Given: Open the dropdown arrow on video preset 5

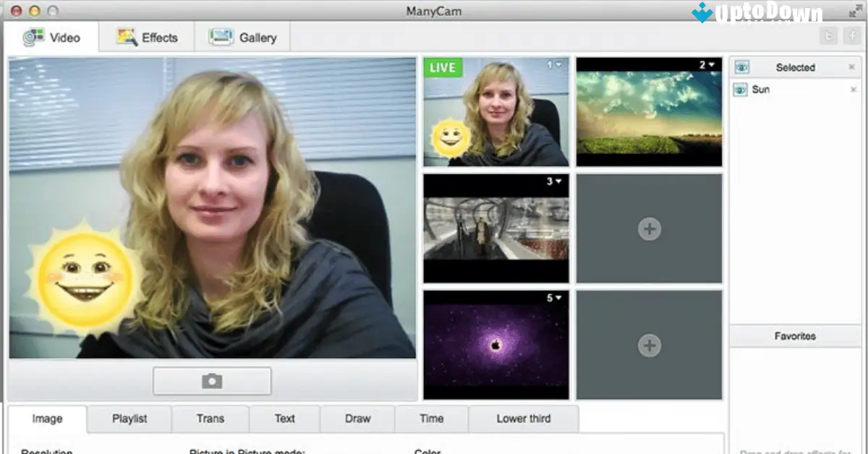Looking at the screenshot, I should click(x=558, y=296).
